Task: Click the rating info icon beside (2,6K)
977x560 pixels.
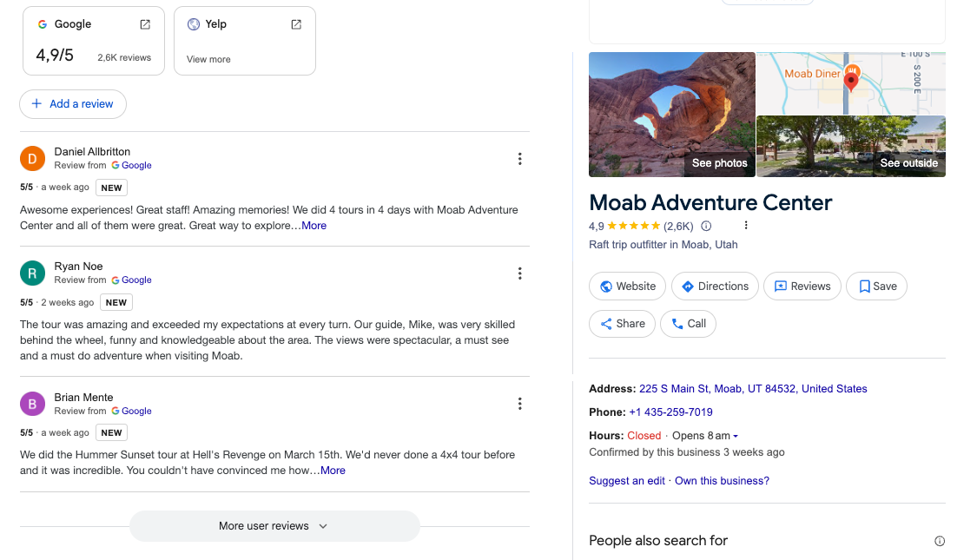Action: tap(706, 226)
